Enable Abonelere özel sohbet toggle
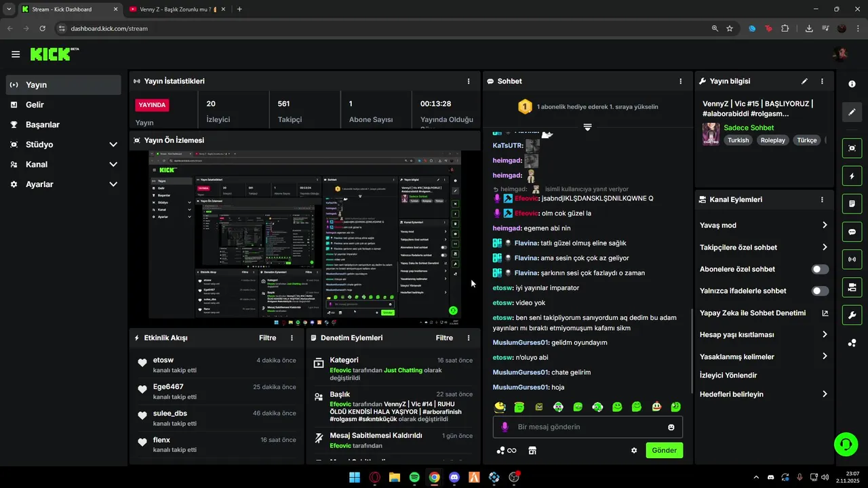 [820, 269]
